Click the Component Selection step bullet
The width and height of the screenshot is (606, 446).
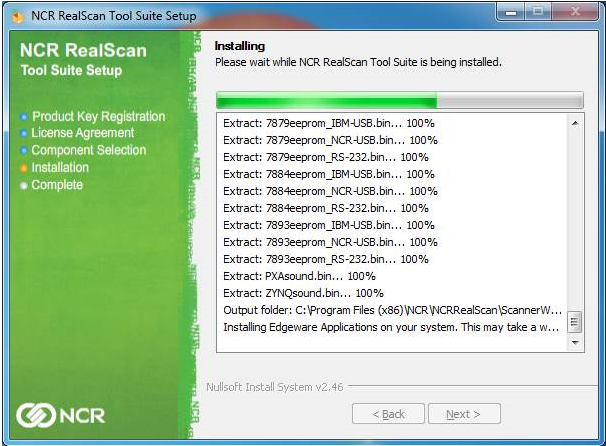coord(24,150)
